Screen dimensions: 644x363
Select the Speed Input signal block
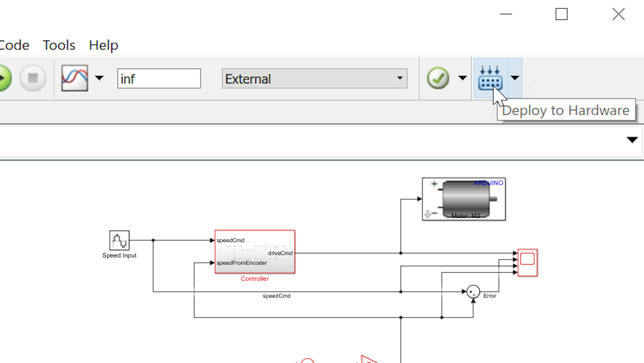coord(119,240)
